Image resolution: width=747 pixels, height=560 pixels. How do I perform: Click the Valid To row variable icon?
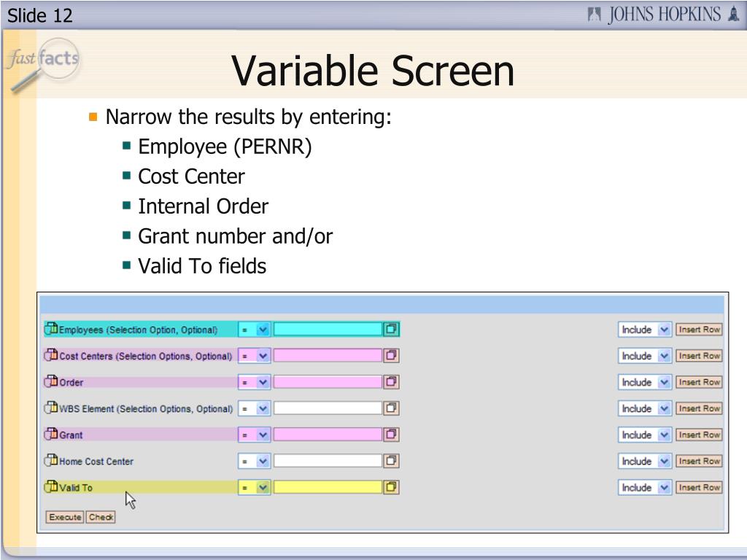coord(51,486)
